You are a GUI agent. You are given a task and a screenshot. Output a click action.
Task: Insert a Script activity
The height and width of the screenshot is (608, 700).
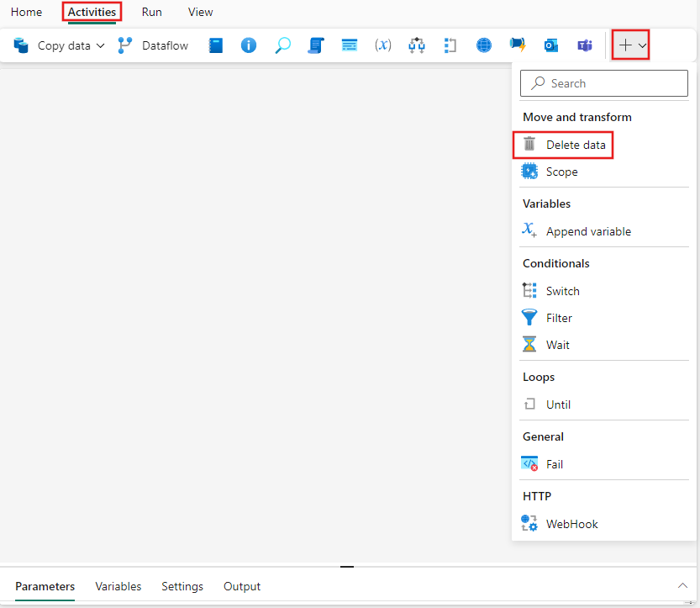pos(315,45)
